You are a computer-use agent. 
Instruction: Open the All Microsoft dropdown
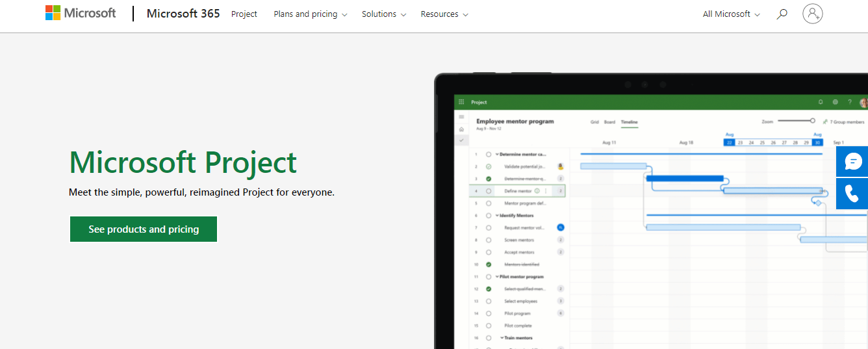click(x=731, y=14)
